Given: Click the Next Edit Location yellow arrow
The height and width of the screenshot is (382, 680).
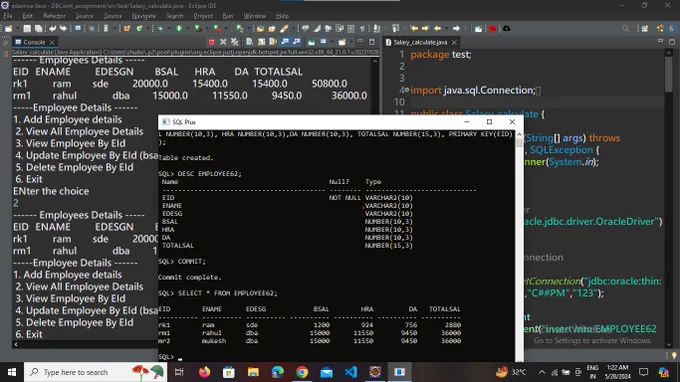Looking at the screenshot, I should point(425,29).
